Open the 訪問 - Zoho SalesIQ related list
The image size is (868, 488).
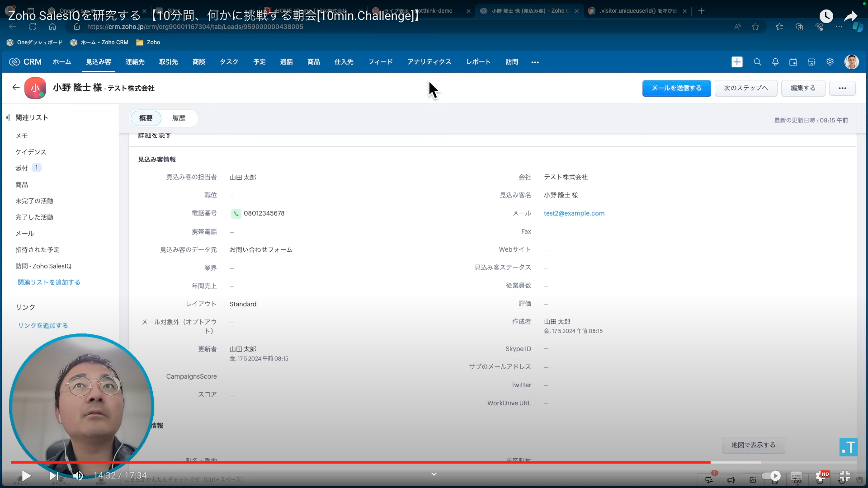[x=43, y=266]
